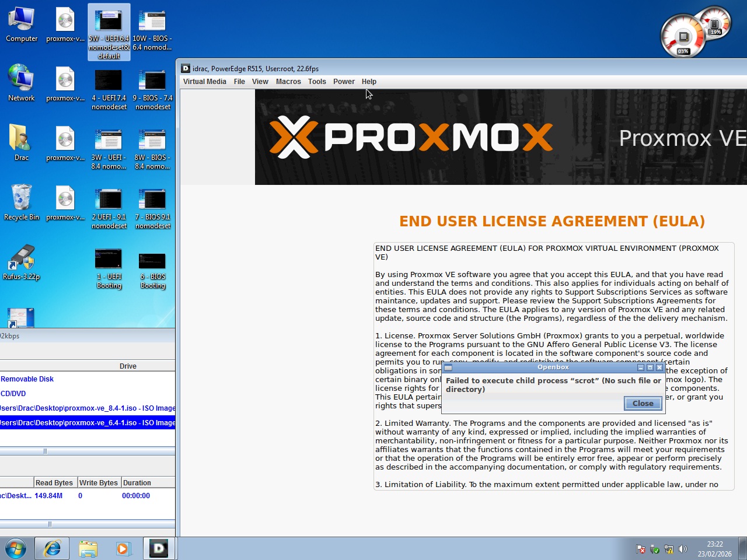Open the Macros menu

pyautogui.click(x=288, y=82)
